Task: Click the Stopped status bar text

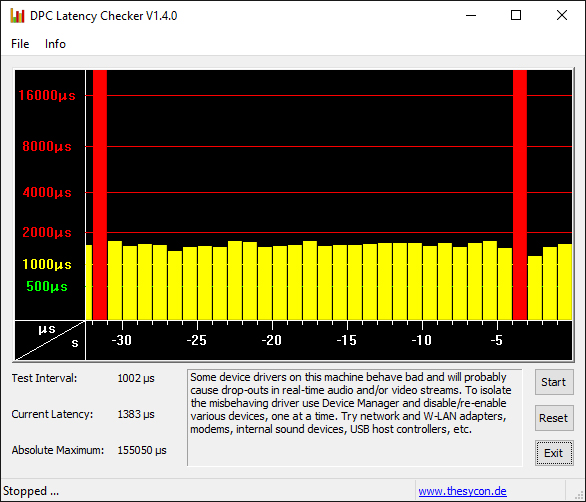Action: tap(31, 490)
